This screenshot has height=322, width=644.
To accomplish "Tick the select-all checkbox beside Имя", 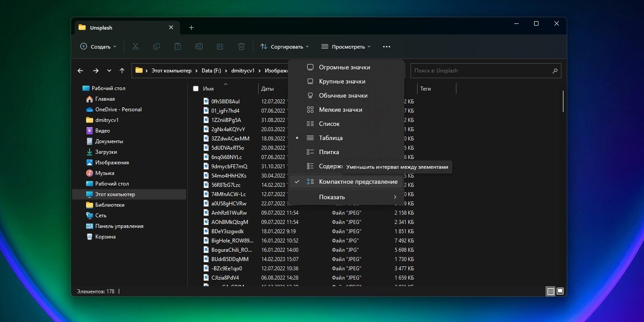I will pyautogui.click(x=196, y=89).
